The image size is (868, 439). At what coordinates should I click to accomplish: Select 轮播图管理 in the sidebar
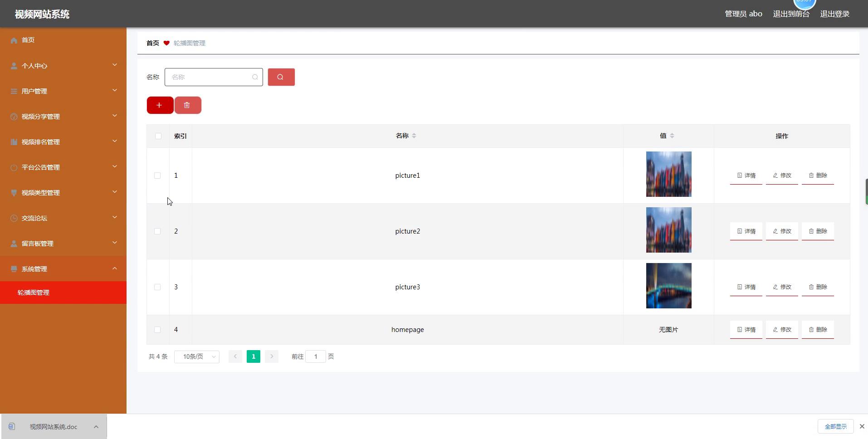click(x=34, y=293)
